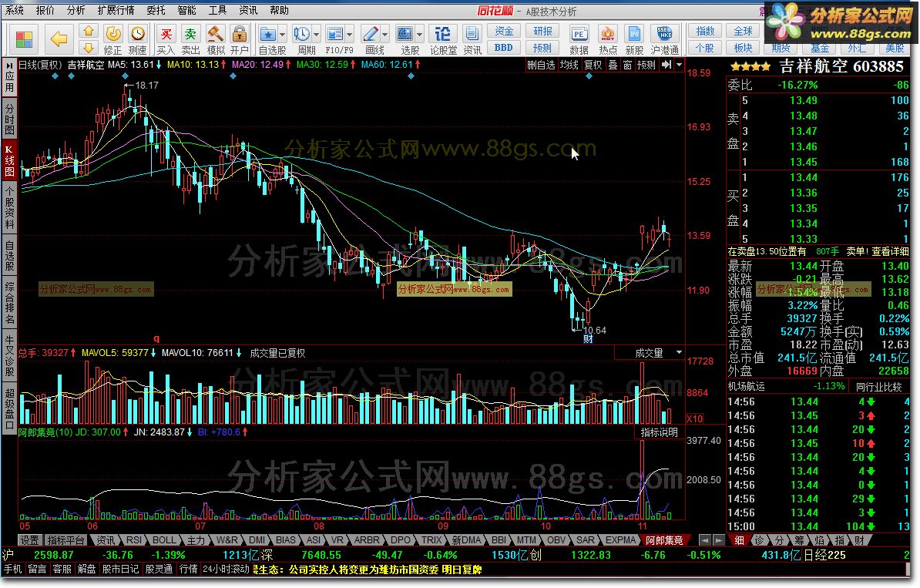
Task: Expand the 选股 dropdown arrow
Action: coord(419,34)
